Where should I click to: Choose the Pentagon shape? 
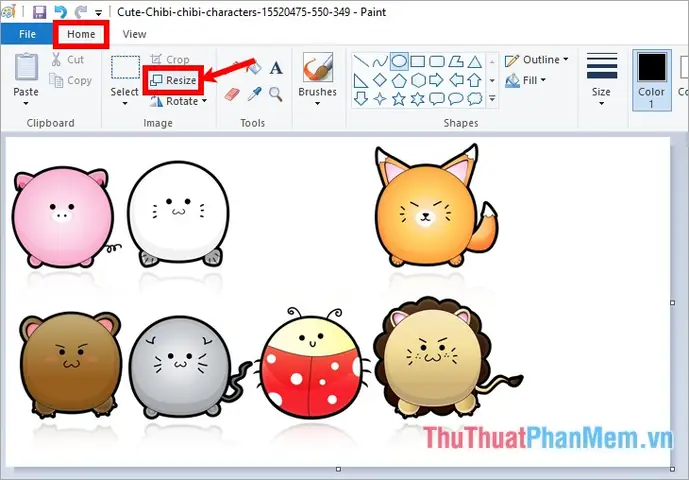pos(399,80)
